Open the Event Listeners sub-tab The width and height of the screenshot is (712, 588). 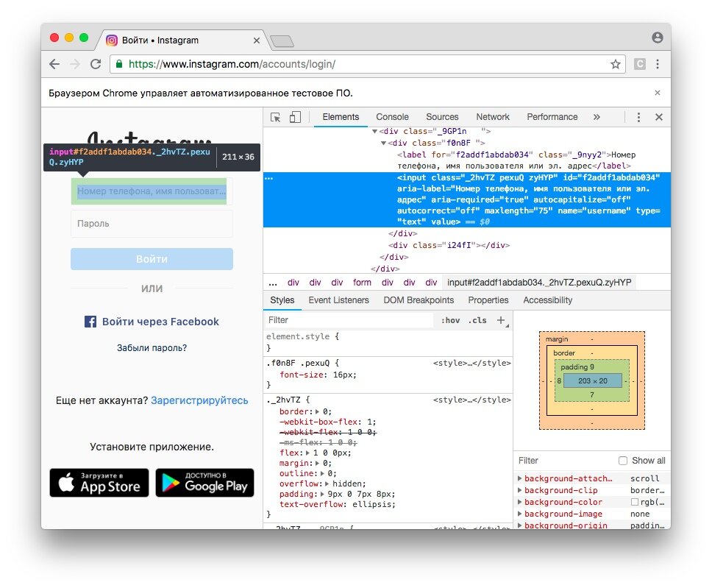click(339, 300)
